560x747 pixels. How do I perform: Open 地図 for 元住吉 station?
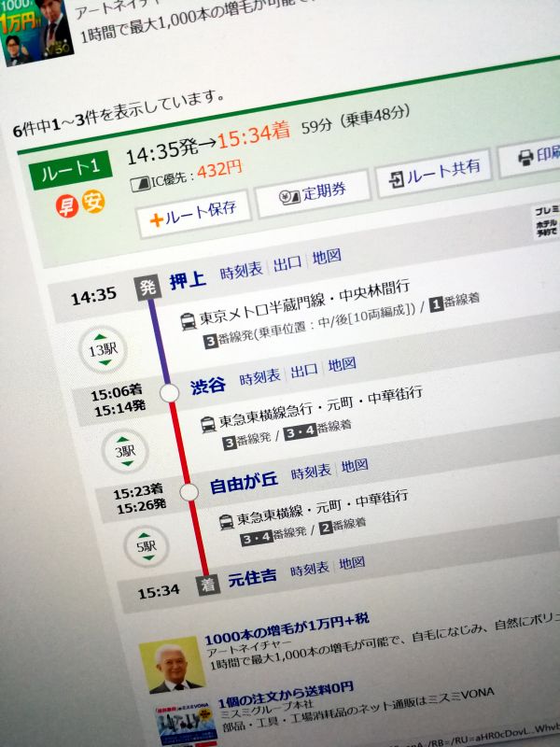pos(352,564)
